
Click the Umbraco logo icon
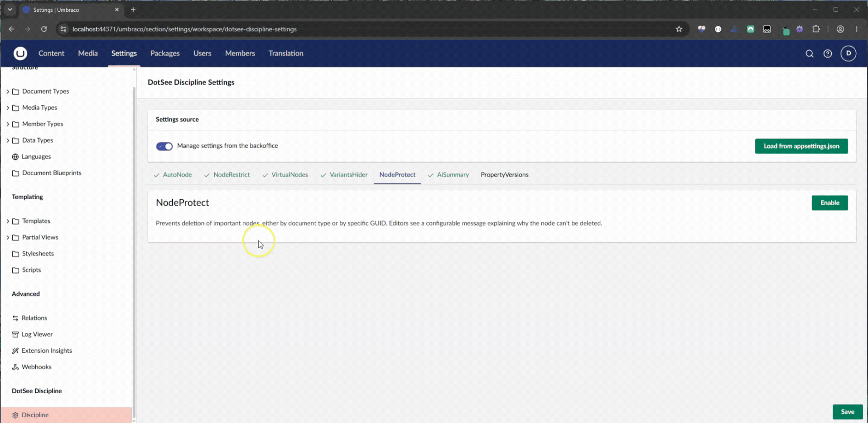20,53
